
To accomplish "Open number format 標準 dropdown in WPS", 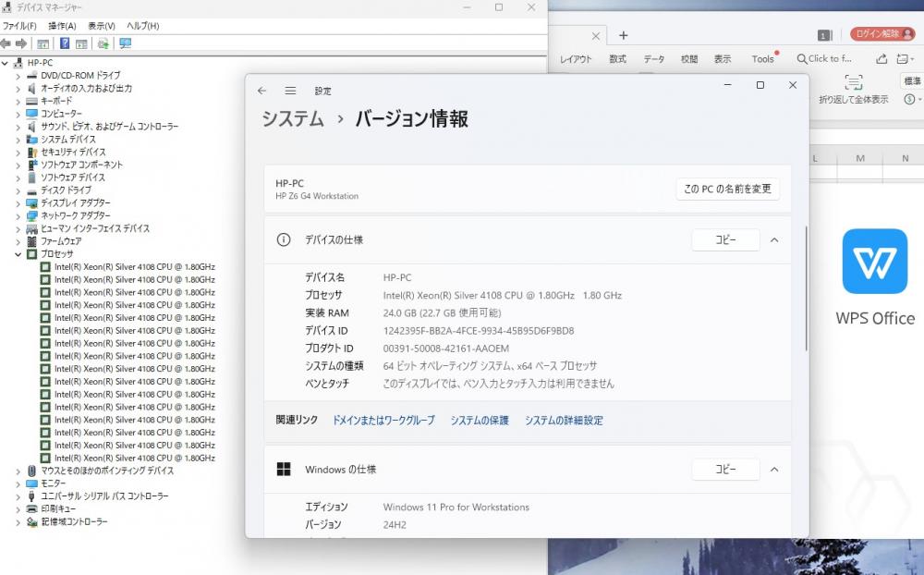I will pos(912,80).
